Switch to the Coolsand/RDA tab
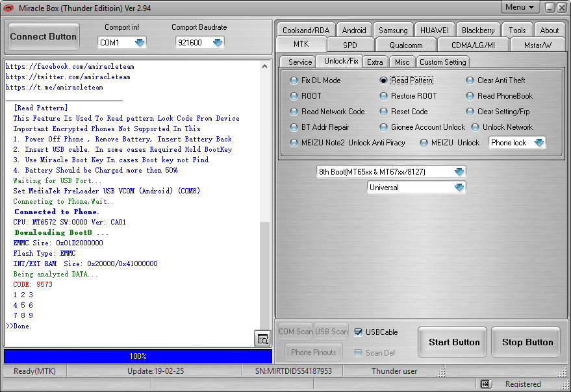 coord(306,31)
